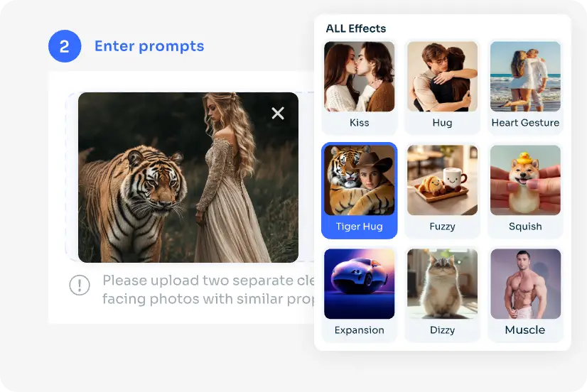Image resolution: width=587 pixels, height=392 pixels.
Task: Select the Tiger Hug effect card
Action: 359,190
